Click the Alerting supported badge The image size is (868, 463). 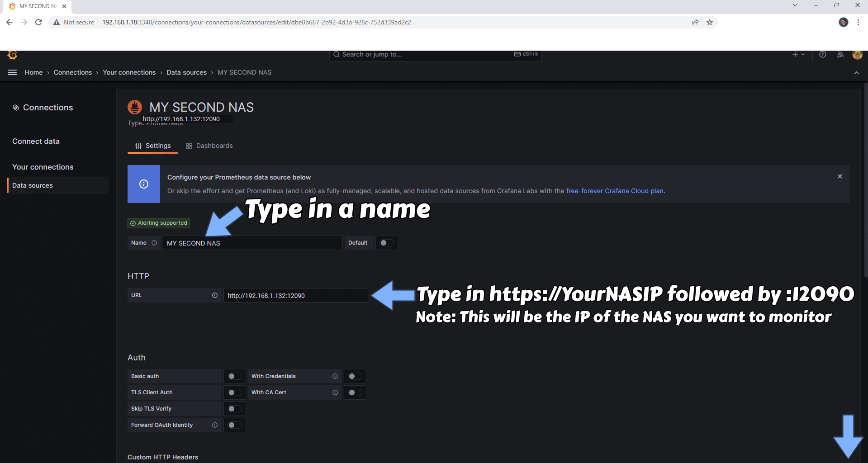[158, 223]
